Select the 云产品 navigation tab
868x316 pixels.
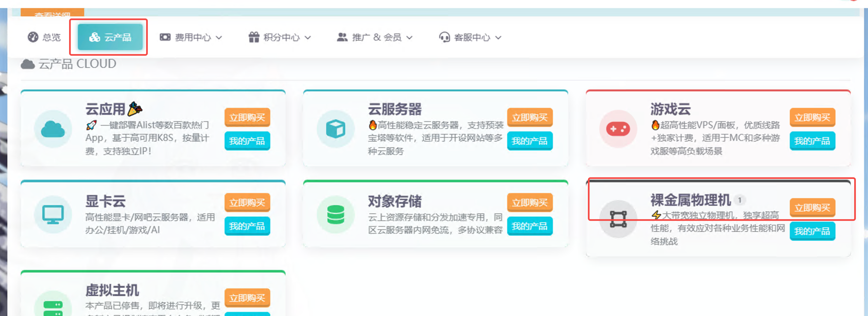tap(110, 37)
